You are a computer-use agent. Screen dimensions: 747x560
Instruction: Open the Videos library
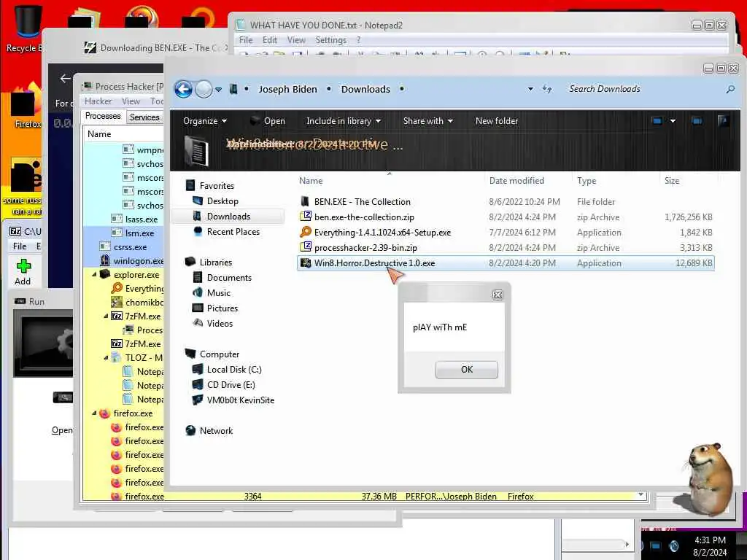coord(220,323)
